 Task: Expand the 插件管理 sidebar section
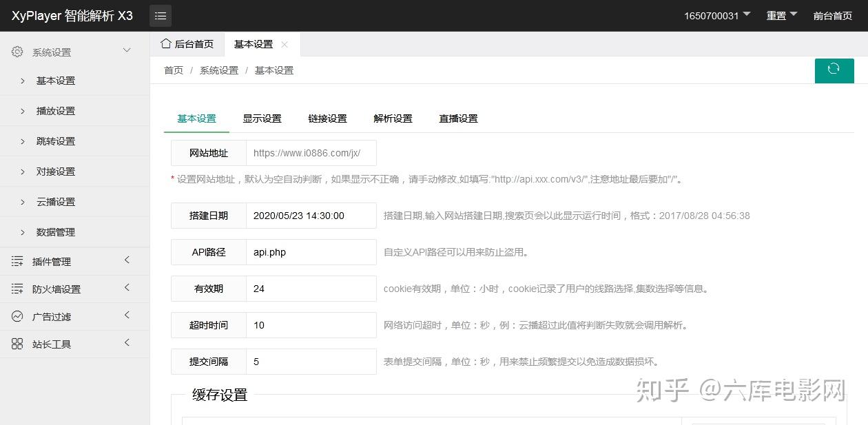point(127,260)
